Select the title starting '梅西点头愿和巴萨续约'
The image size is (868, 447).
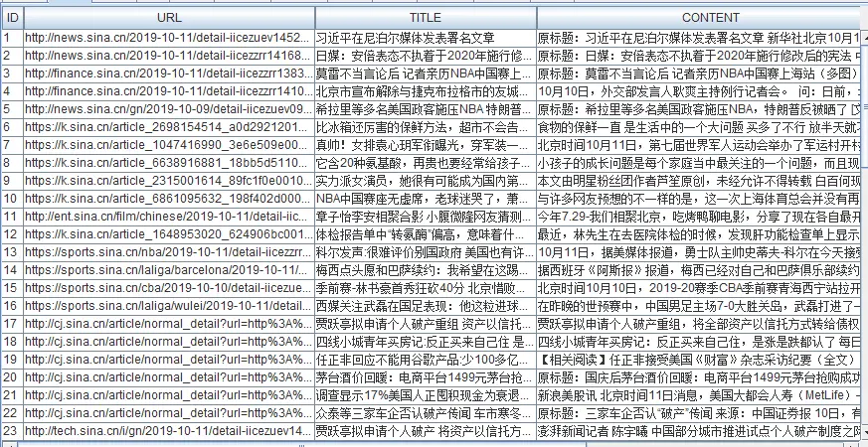pos(426,270)
